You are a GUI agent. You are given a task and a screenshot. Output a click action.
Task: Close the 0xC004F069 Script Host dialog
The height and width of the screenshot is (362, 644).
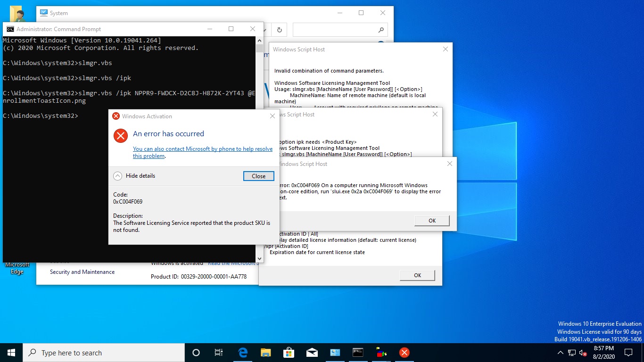[x=450, y=164]
